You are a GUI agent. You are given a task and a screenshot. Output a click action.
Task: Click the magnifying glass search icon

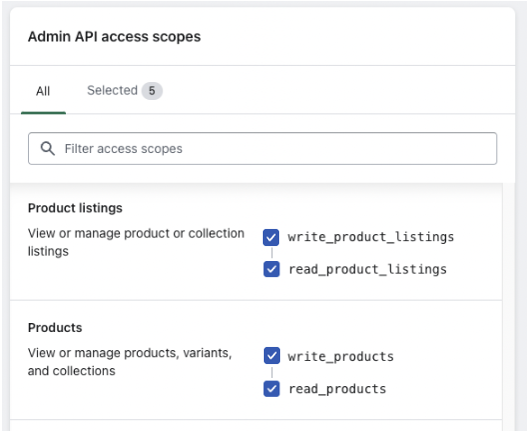[x=48, y=149]
